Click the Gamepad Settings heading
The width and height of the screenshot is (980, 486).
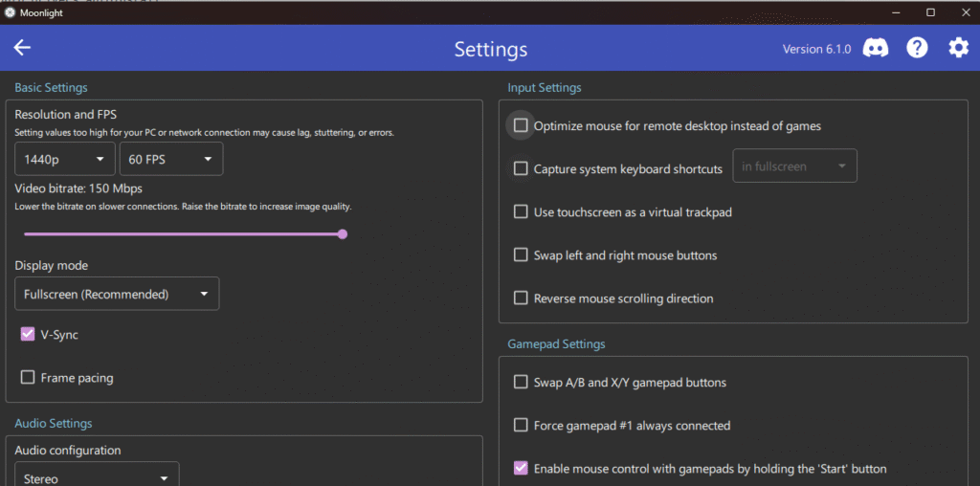(x=556, y=344)
